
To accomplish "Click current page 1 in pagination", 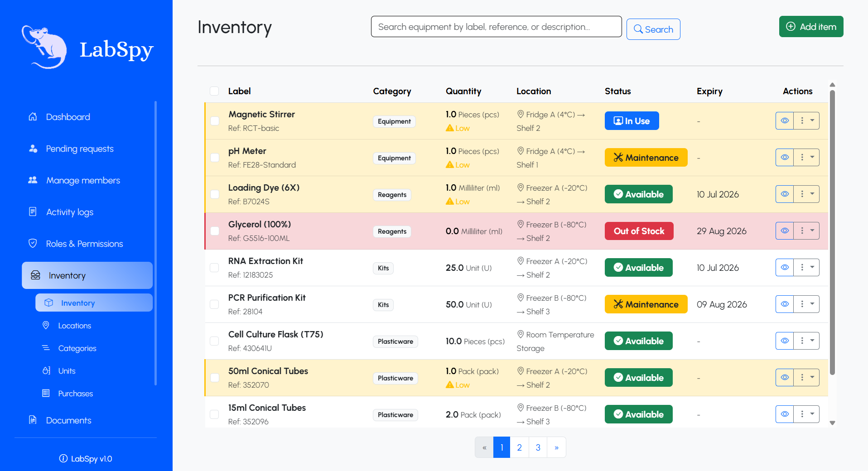I will tap(502, 447).
